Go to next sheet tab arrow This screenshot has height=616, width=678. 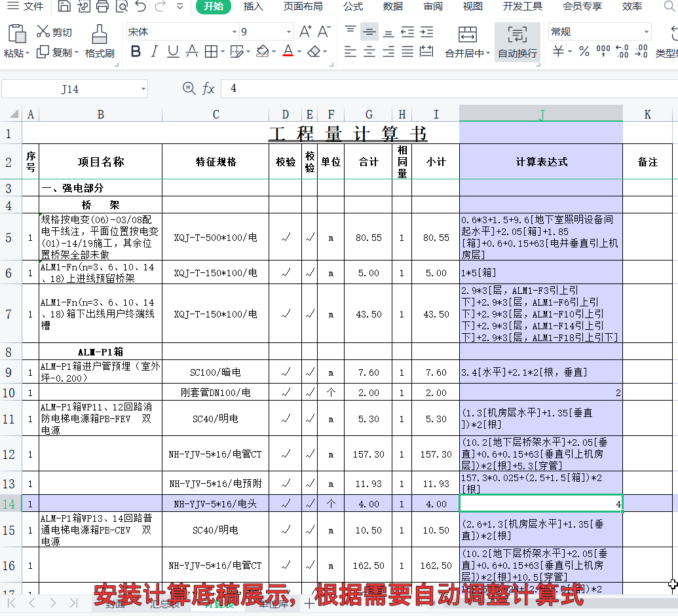point(53,603)
